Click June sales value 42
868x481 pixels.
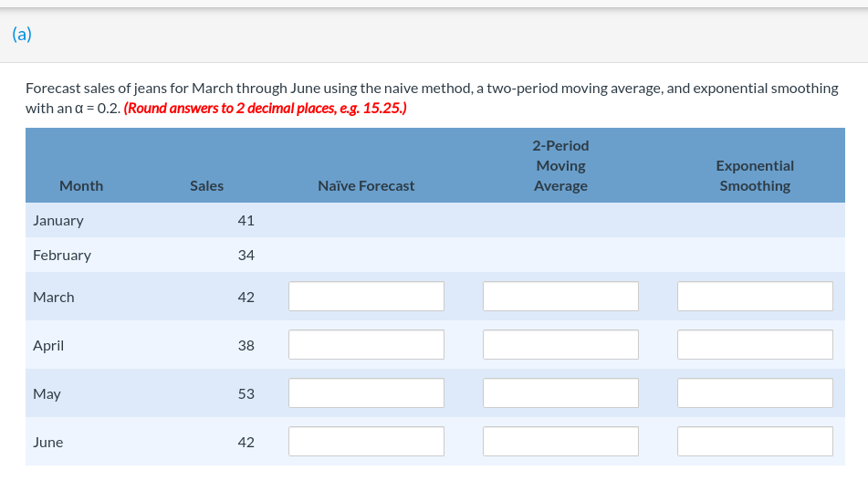pyautogui.click(x=246, y=443)
